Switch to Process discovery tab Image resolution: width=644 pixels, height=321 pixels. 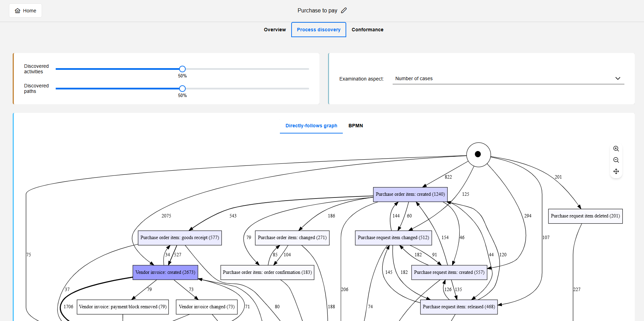(x=318, y=30)
